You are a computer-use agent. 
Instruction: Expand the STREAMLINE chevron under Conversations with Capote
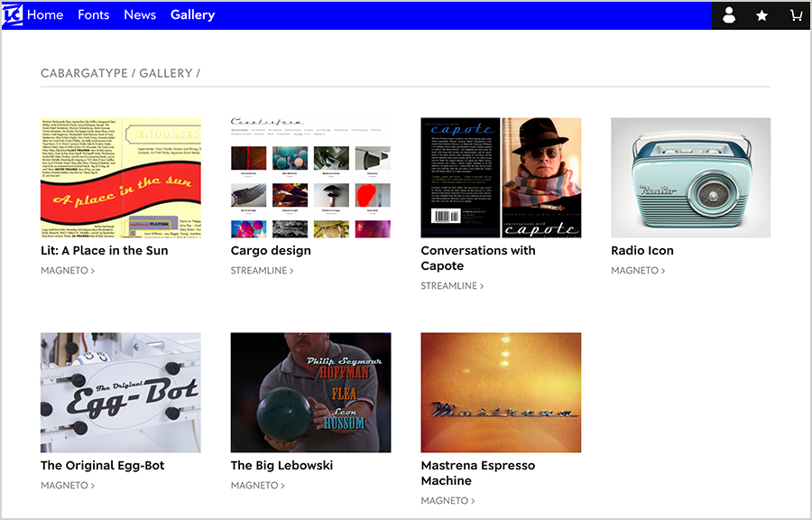click(x=484, y=285)
